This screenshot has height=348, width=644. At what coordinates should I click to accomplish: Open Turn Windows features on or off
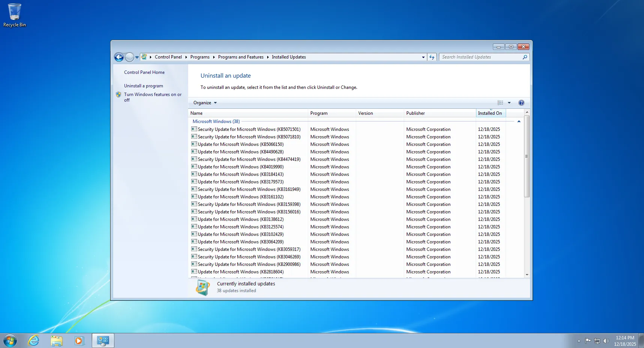click(x=153, y=97)
